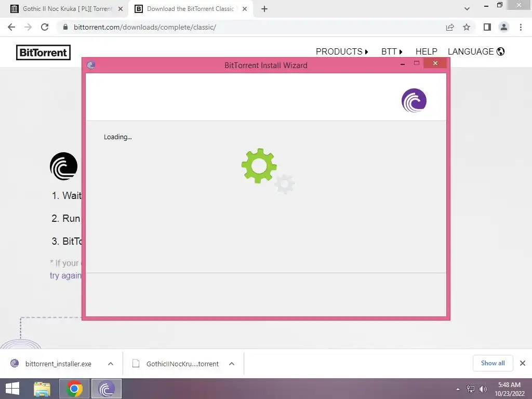Show hidden system tray icons
532x399 pixels.
[x=458, y=389]
